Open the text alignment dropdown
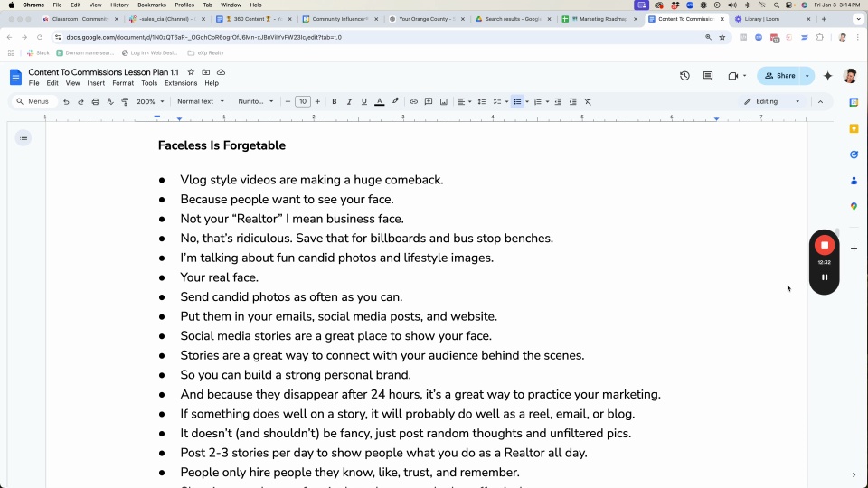 tap(465, 102)
